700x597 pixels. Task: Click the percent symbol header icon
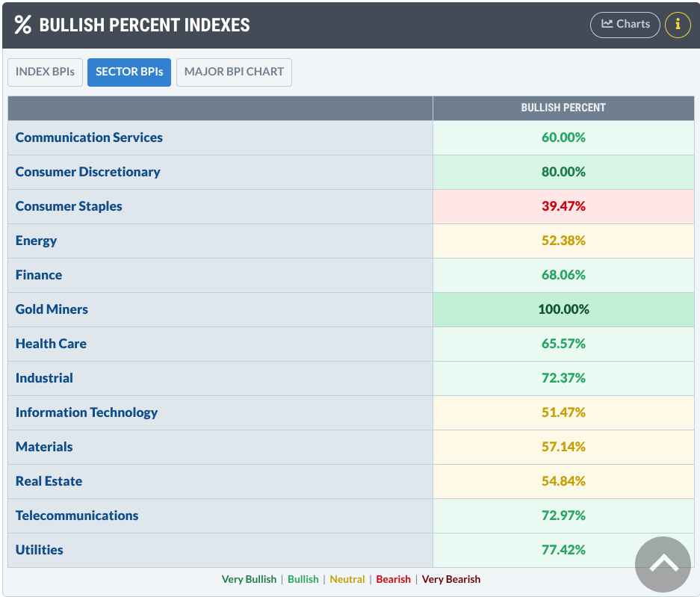click(23, 24)
